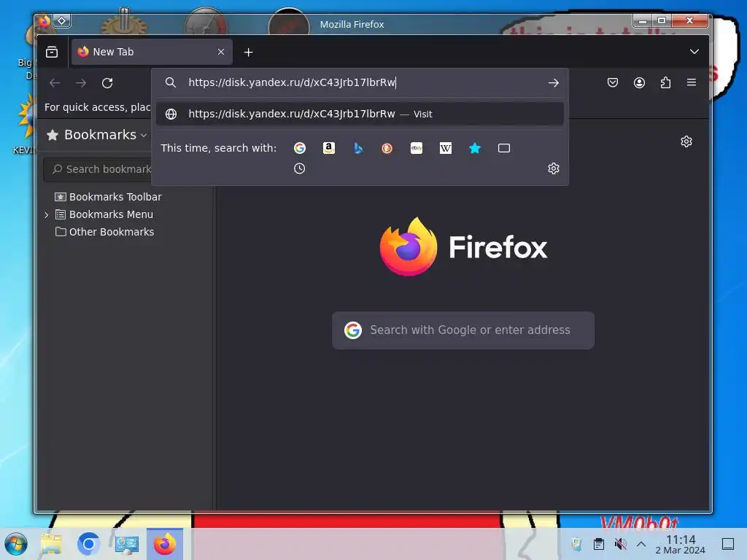Click the Forward navigation arrow
This screenshot has height=560, width=747.
pyautogui.click(x=81, y=83)
